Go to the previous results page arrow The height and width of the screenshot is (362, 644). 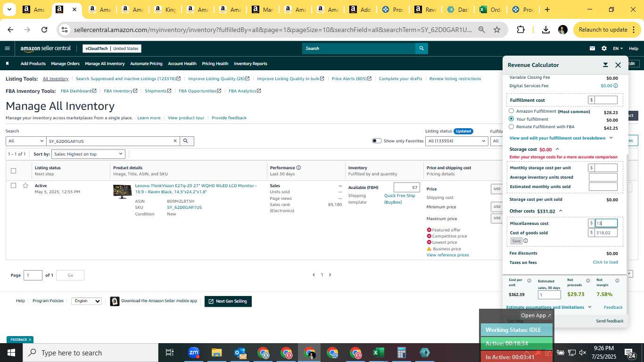pyautogui.click(x=314, y=275)
